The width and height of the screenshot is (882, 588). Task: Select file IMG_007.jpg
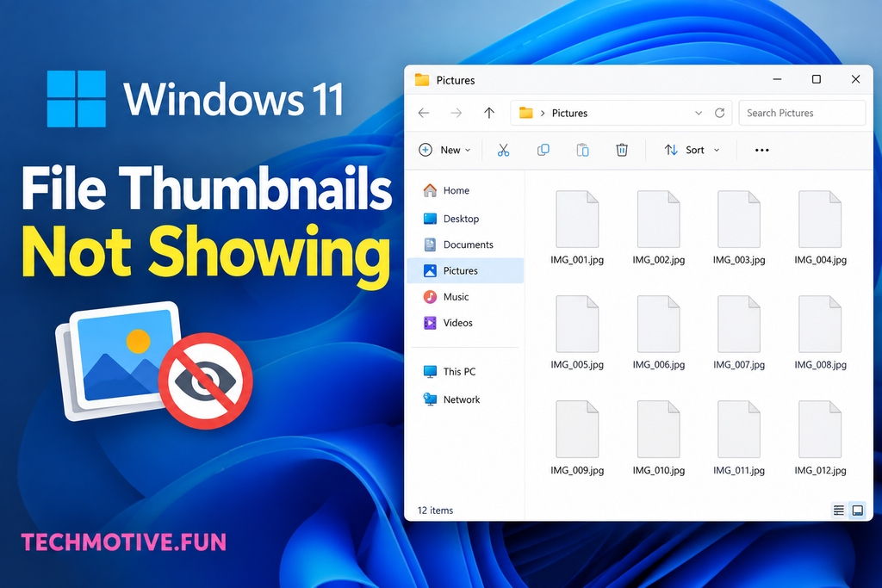pos(739,332)
